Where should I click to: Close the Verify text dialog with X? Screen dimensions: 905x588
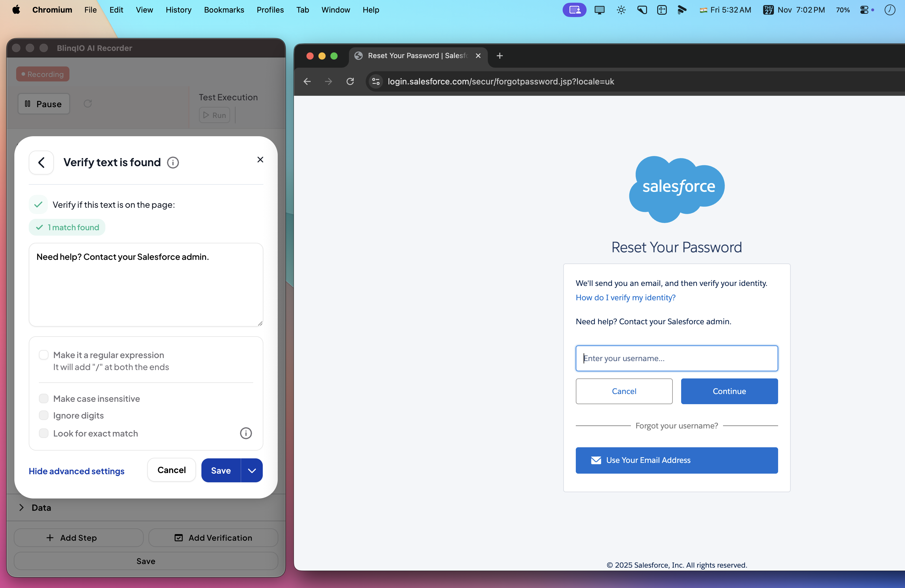coord(260,160)
